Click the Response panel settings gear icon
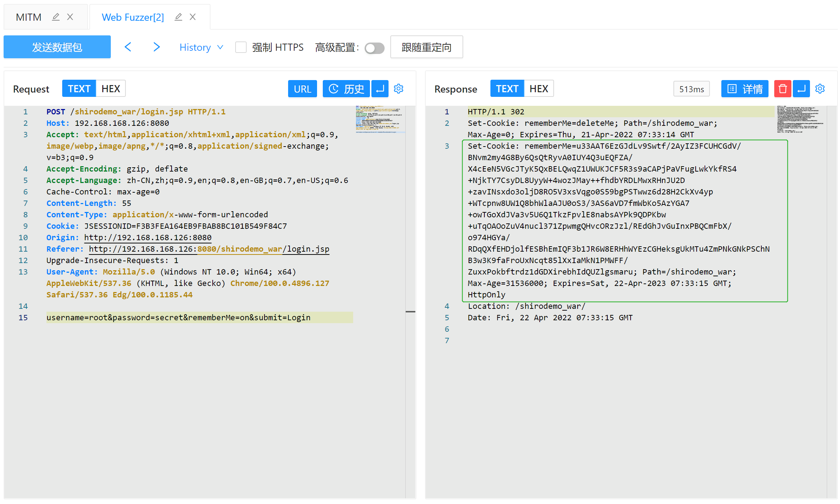The width and height of the screenshot is (840, 504). pyautogui.click(x=820, y=89)
